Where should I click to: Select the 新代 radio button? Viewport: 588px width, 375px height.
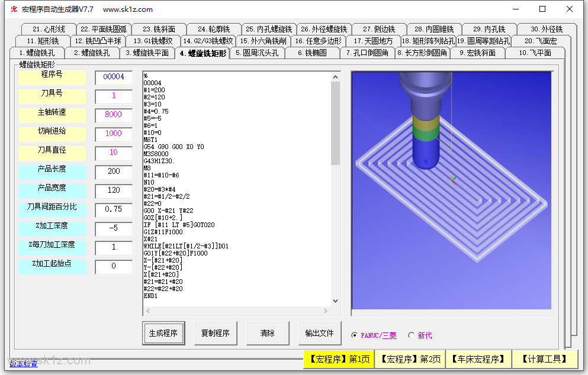click(412, 335)
